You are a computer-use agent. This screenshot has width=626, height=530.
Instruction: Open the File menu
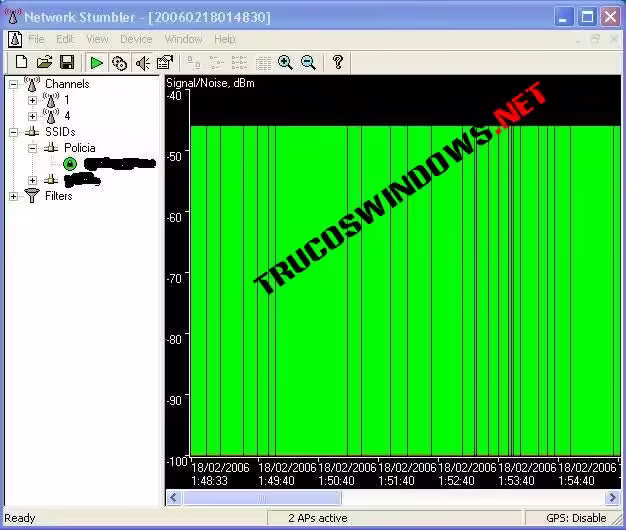click(36, 39)
